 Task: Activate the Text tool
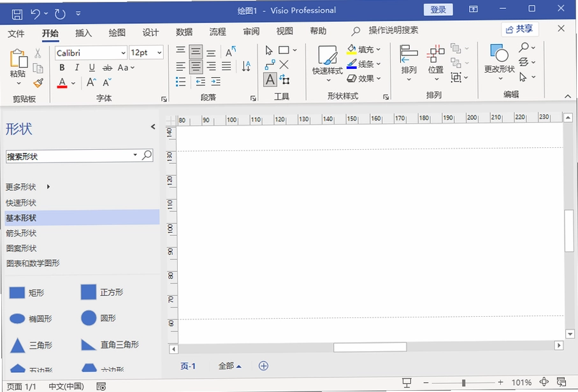coord(270,80)
